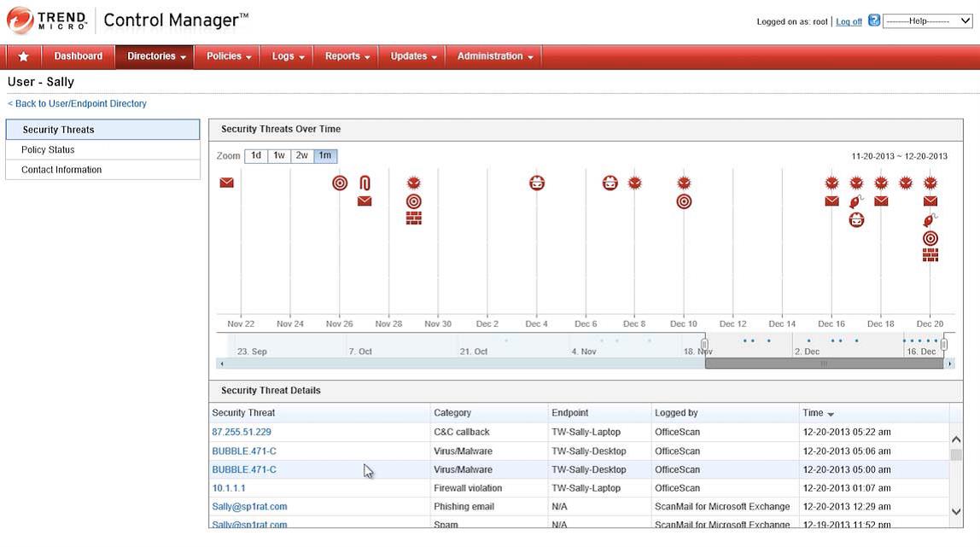Expand the Logs menu
Viewport: 980px width, 547px height.
pos(288,57)
